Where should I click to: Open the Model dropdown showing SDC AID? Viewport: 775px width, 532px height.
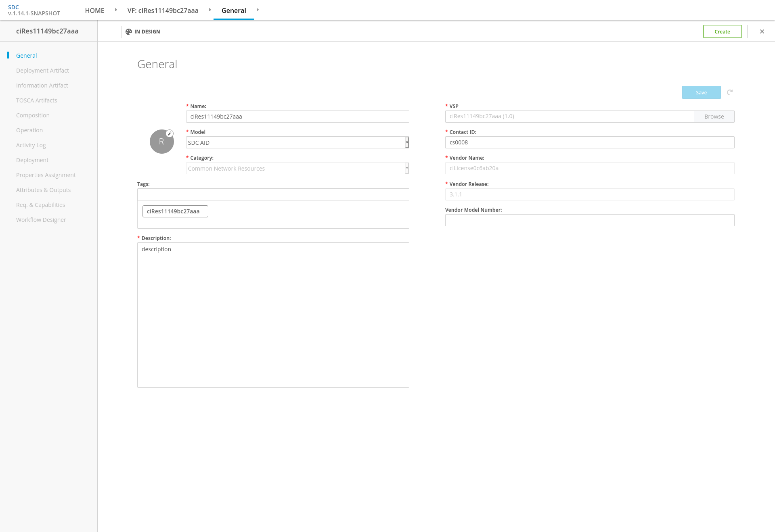click(297, 142)
